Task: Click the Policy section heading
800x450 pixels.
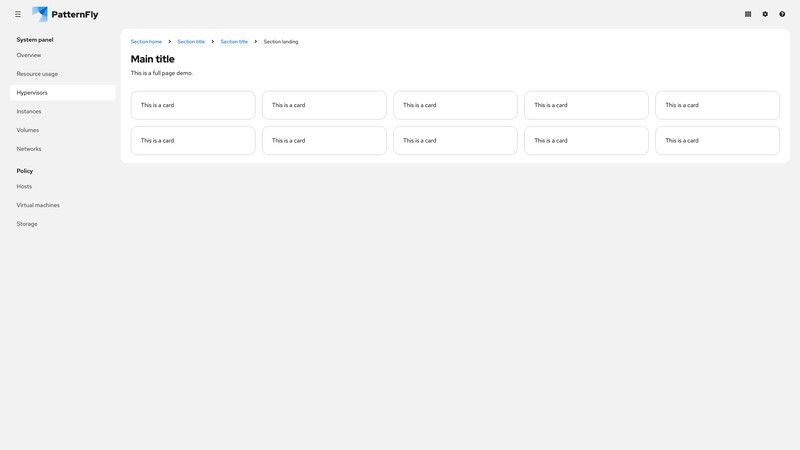Action: click(x=24, y=171)
